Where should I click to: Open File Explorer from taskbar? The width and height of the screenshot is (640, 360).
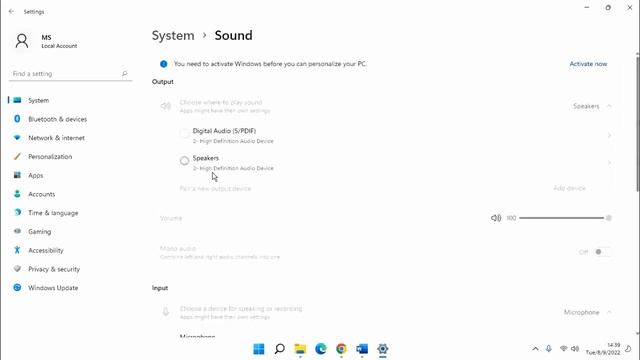300,349
